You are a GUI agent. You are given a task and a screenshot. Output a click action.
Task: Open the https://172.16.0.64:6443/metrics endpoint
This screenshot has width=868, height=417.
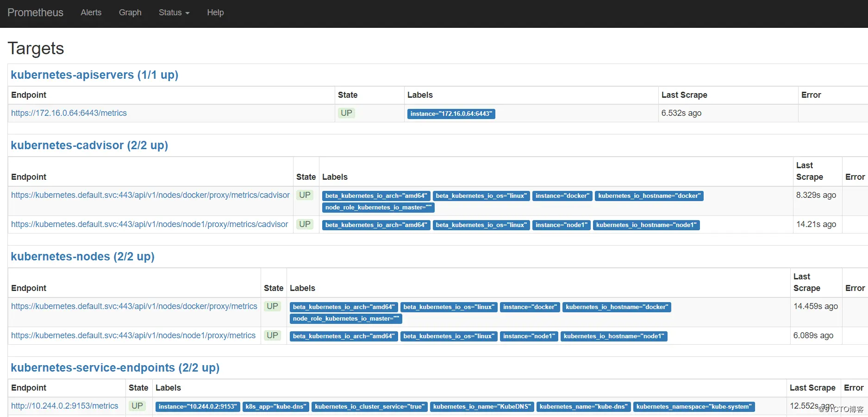tap(69, 113)
